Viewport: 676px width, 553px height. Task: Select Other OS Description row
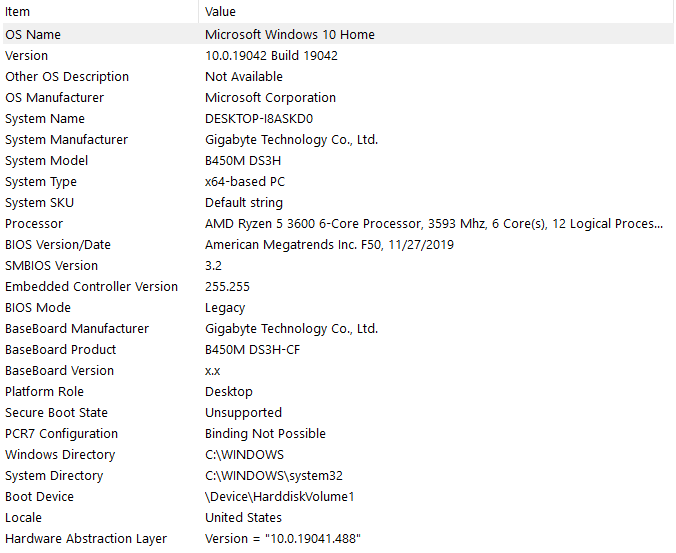click(338, 77)
